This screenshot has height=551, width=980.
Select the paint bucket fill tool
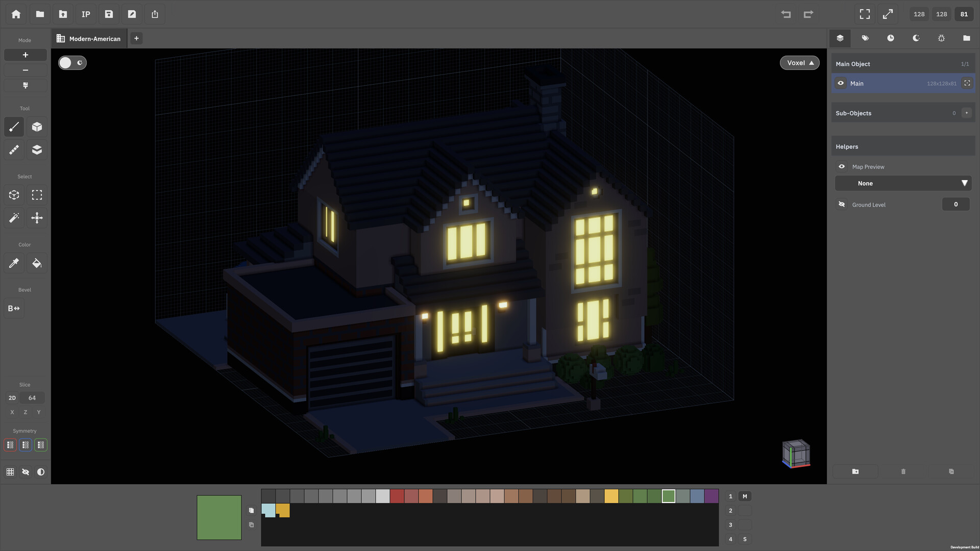[x=37, y=263]
